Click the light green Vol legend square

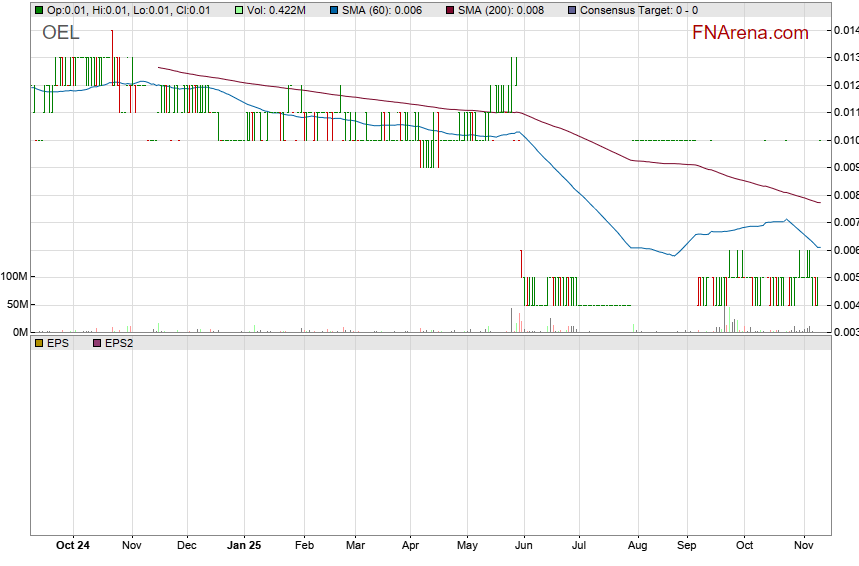tap(240, 10)
